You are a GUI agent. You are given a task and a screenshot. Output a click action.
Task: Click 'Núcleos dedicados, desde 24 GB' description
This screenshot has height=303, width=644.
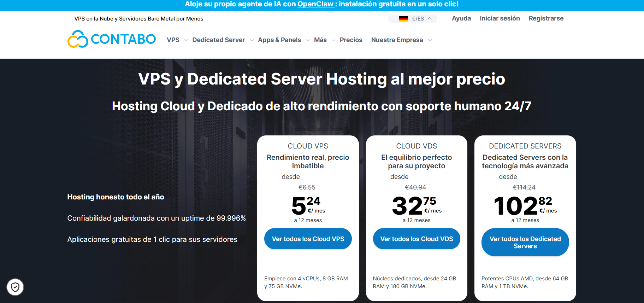[414, 282]
